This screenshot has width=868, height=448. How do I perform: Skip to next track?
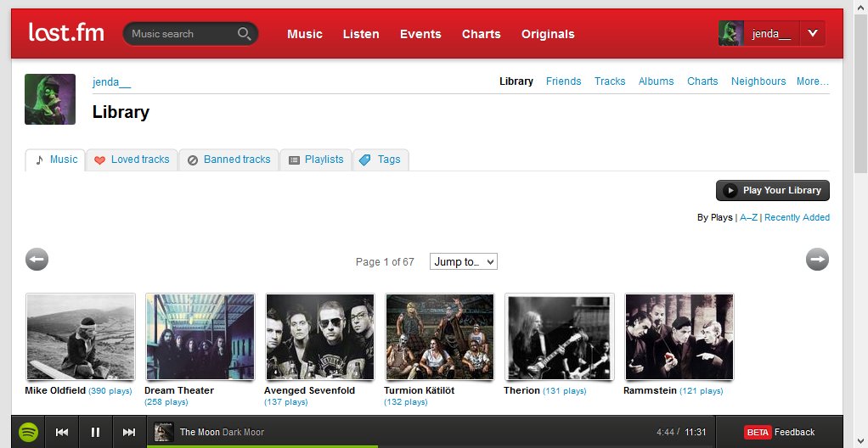[x=129, y=432]
